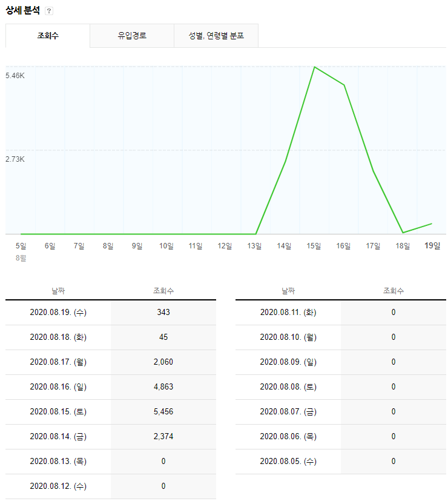
Task: Click the 16일 data point on the graph
Action: (344, 85)
